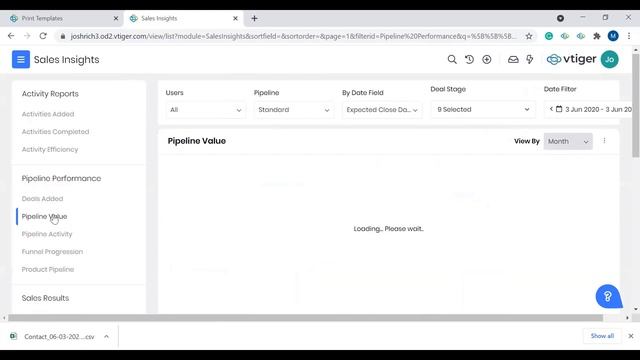Click the Sales Insights page title
Viewport: 640px width, 360px height.
67,60
